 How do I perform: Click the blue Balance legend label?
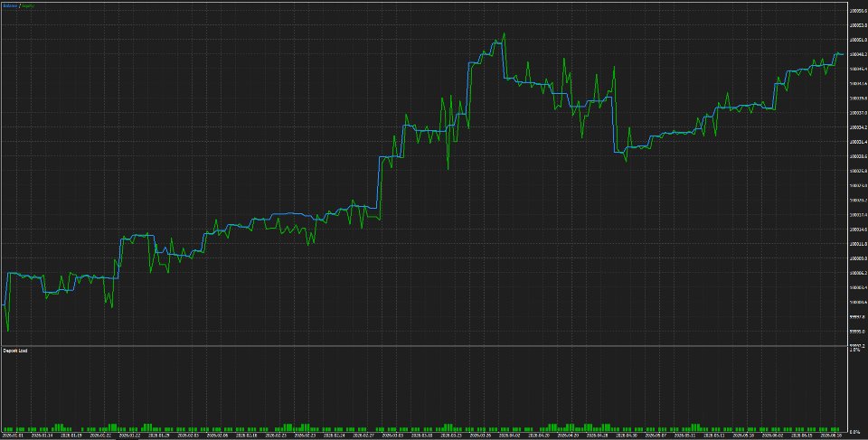tap(10, 5)
